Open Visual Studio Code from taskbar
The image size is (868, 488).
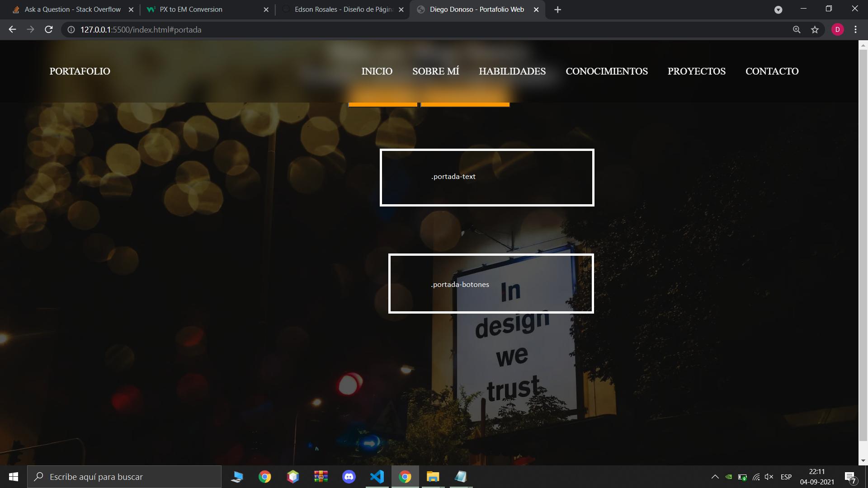(377, 477)
